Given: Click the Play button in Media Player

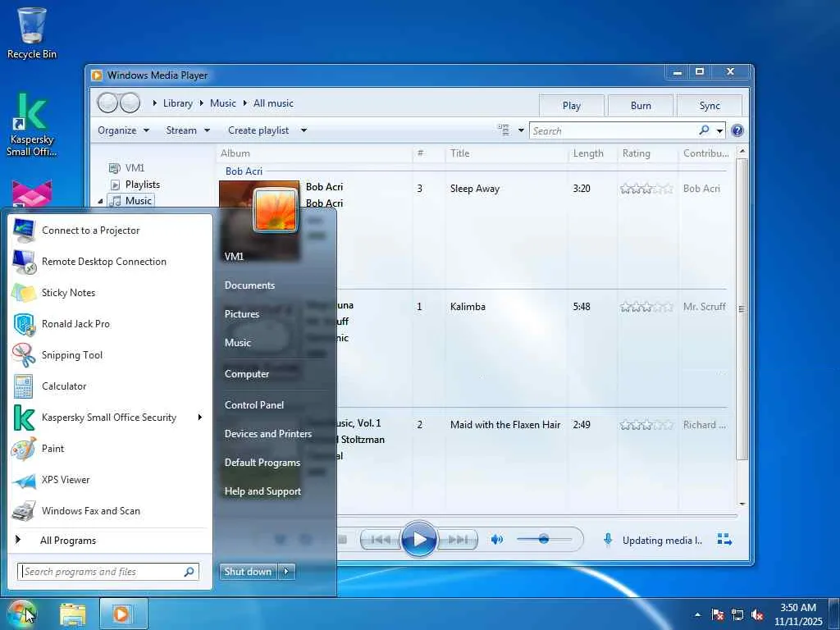Looking at the screenshot, I should [x=418, y=539].
